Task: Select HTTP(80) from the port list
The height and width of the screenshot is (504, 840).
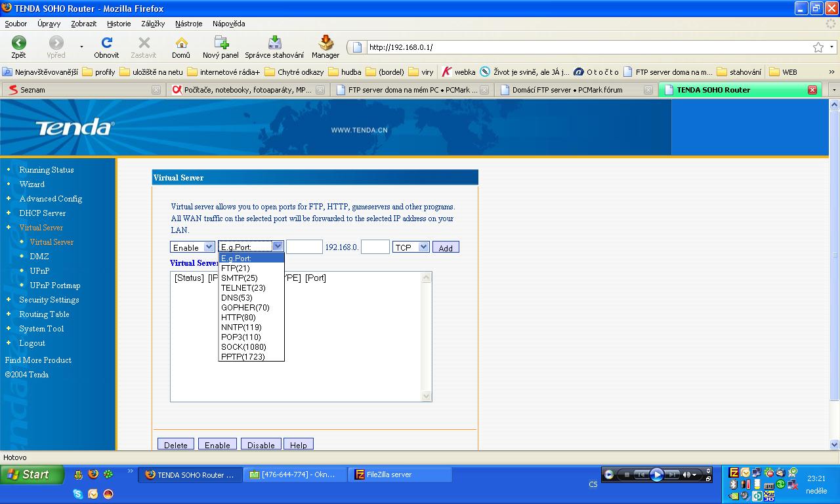Action: [x=251, y=317]
